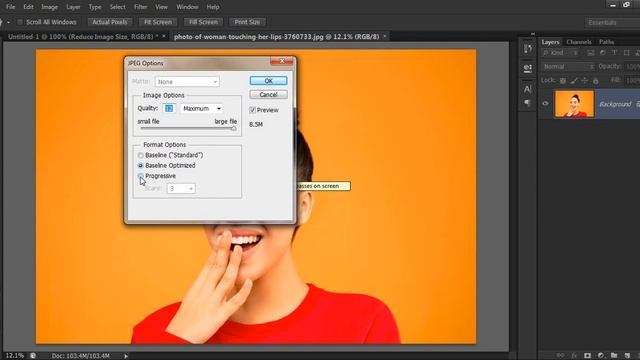Viewport: 640px width, 360px height.
Task: Open the tool preset picker arrow in options bar
Action: [8, 22]
